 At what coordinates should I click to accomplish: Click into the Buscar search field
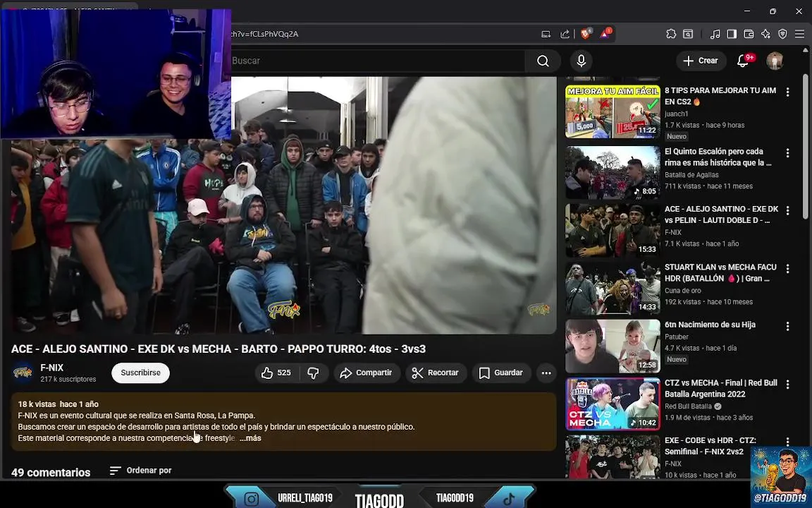pos(377,61)
